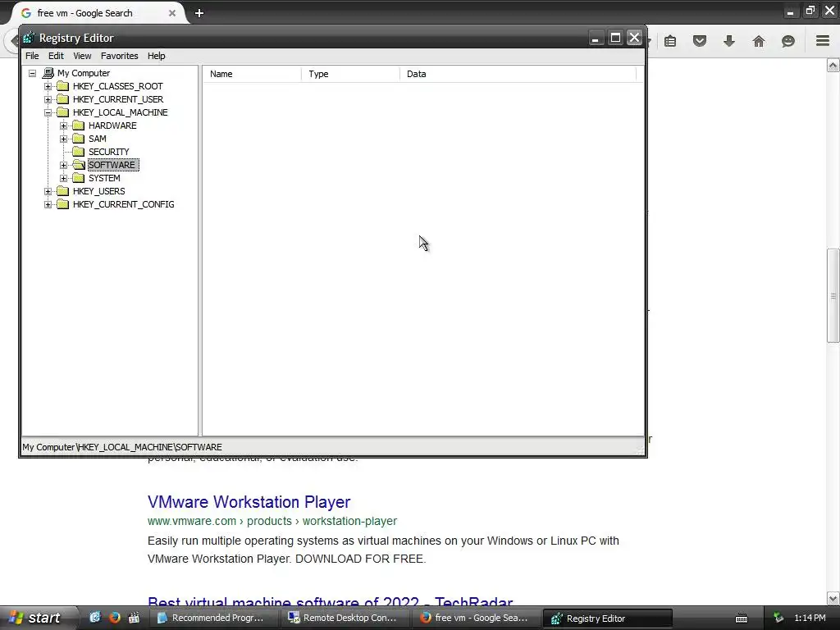Click the open SOFTWARE folder icon
The width and height of the screenshot is (840, 630).
pyautogui.click(x=78, y=164)
